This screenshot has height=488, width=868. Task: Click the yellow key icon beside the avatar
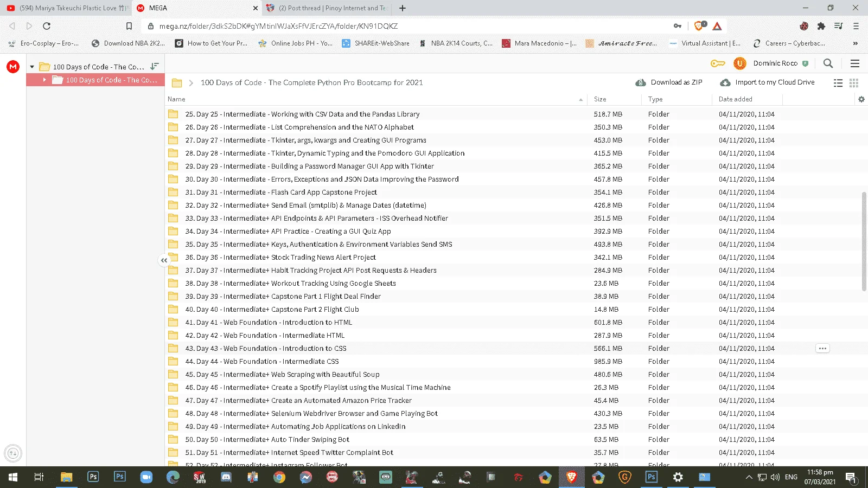[x=718, y=63]
